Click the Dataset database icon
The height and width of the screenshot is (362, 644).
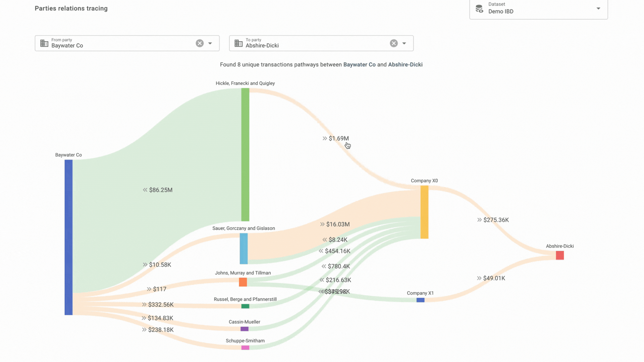[x=479, y=9]
